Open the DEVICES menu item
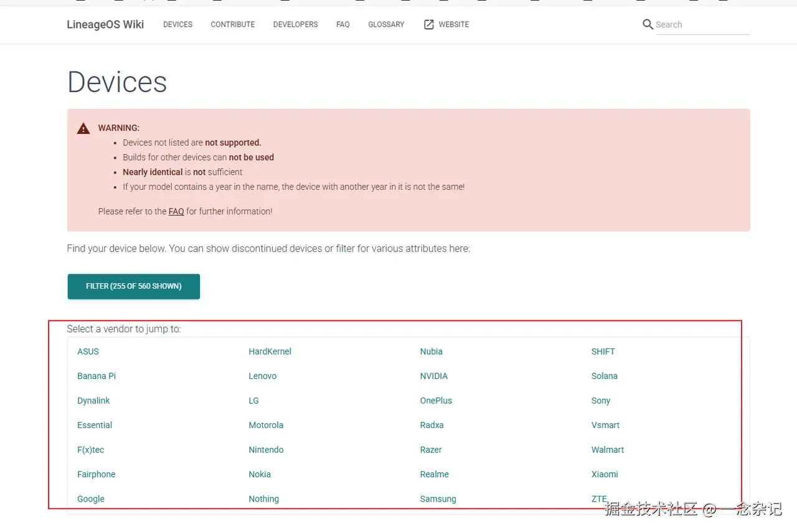 [x=177, y=24]
